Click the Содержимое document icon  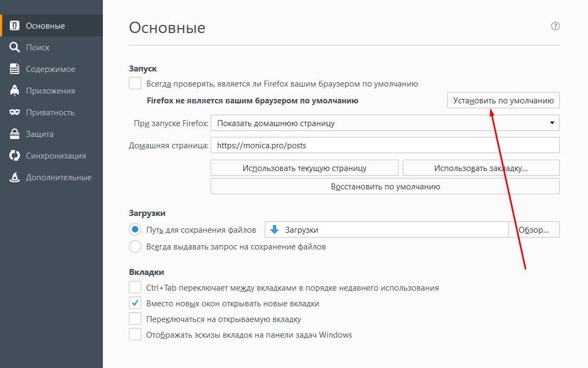pyautogui.click(x=14, y=69)
